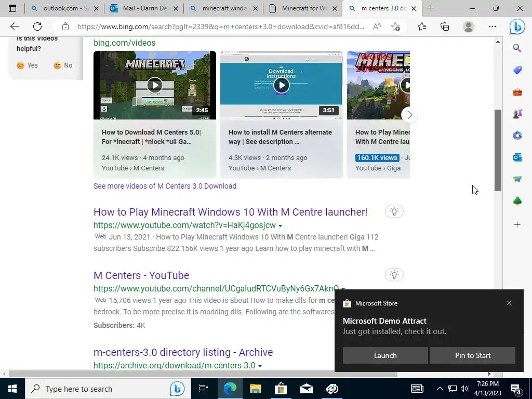Show next videos in carousel
532x399 pixels.
pos(409,115)
